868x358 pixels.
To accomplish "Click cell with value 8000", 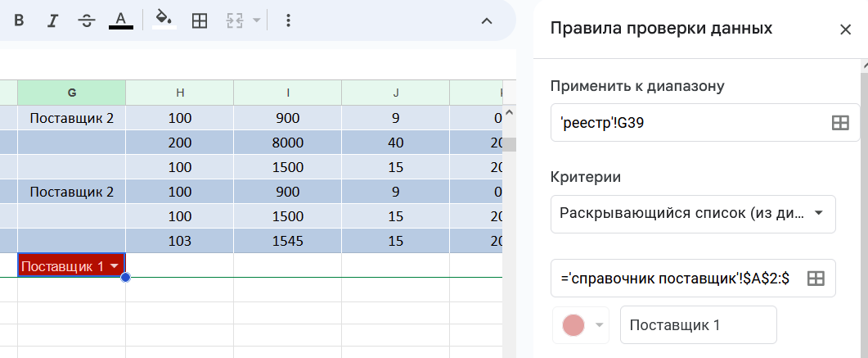I will pyautogui.click(x=287, y=143).
